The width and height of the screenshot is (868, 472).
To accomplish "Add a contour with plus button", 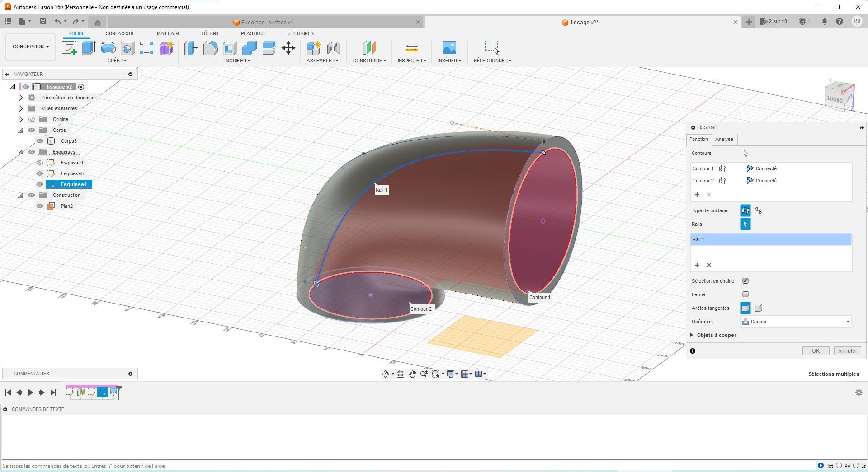I will (x=697, y=195).
